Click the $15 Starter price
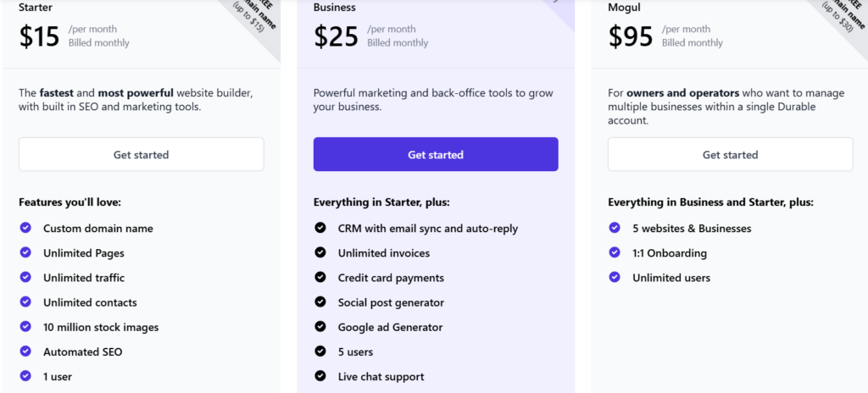868x393 pixels. tap(39, 36)
